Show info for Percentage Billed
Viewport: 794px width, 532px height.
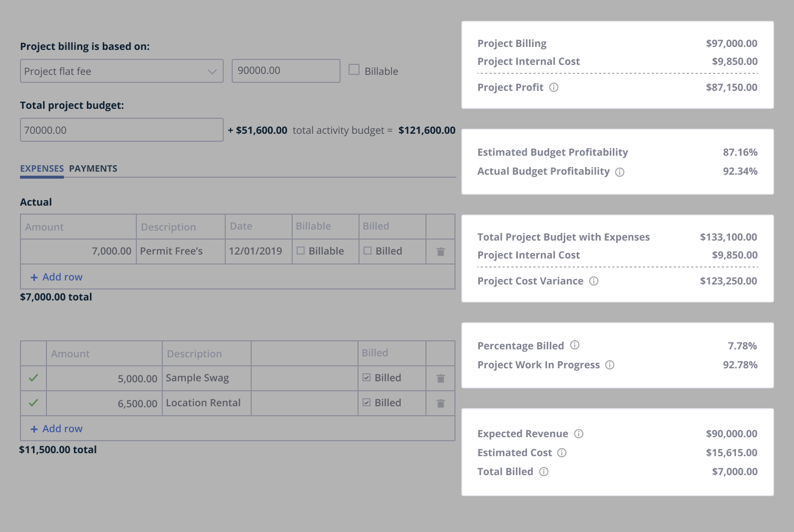click(575, 345)
